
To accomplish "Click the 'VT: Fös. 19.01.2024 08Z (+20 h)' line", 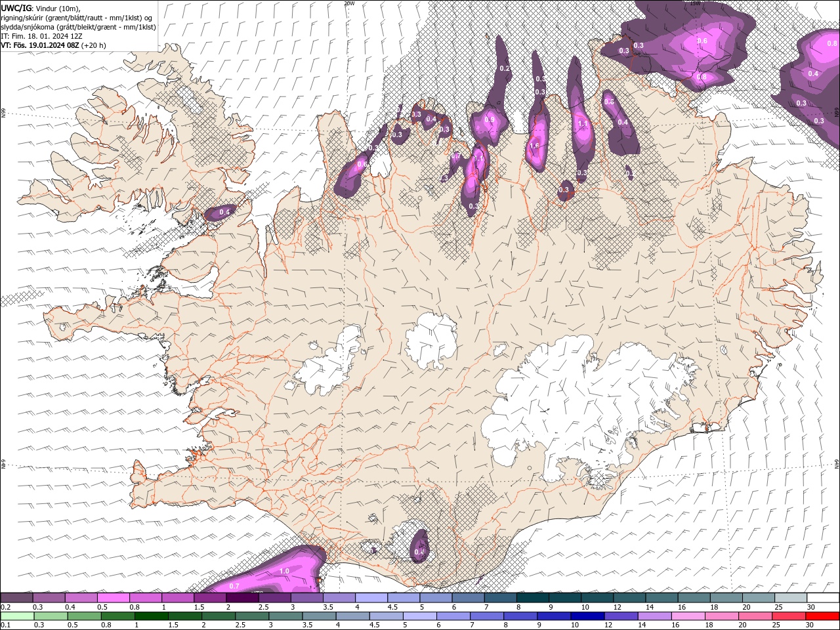I will 54,45.
